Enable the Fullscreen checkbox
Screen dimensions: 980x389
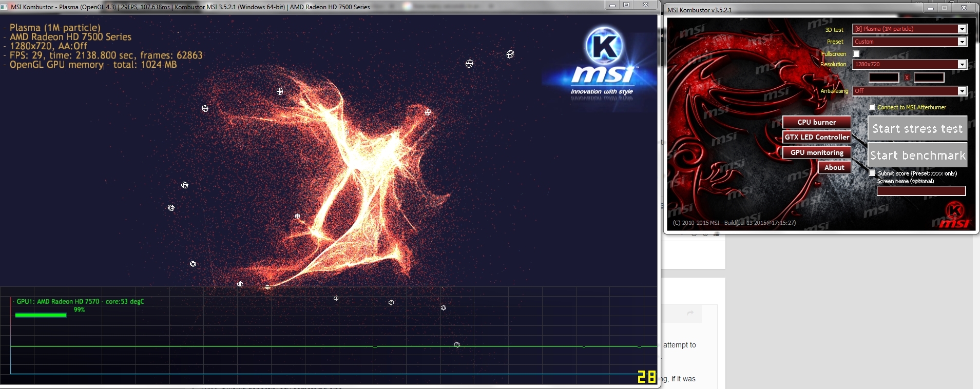[x=856, y=53]
